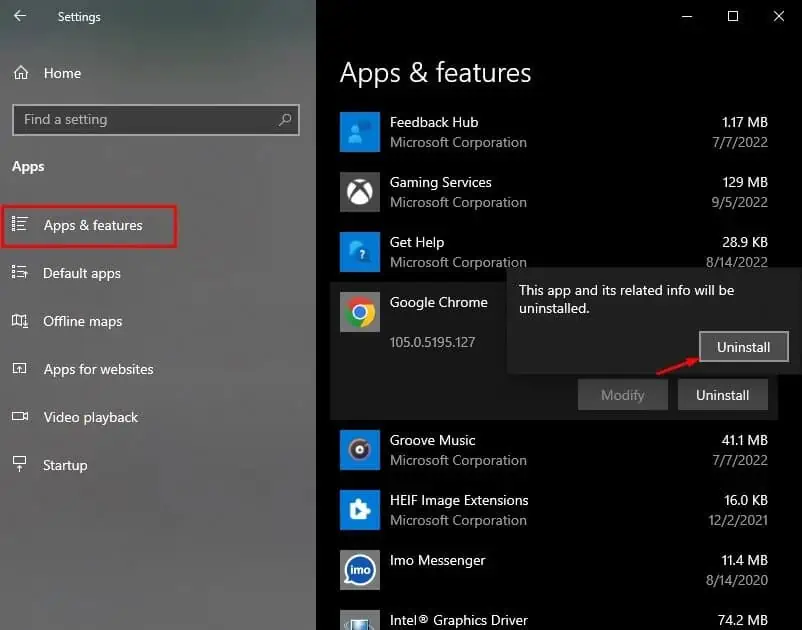Minimize the Settings window
Viewport: 802px width, 630px height.
[687, 16]
